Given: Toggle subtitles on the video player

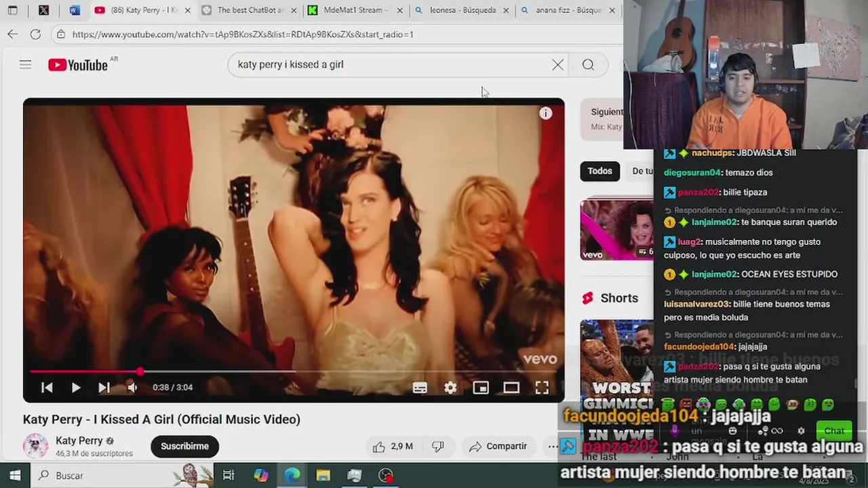Looking at the screenshot, I should (420, 388).
